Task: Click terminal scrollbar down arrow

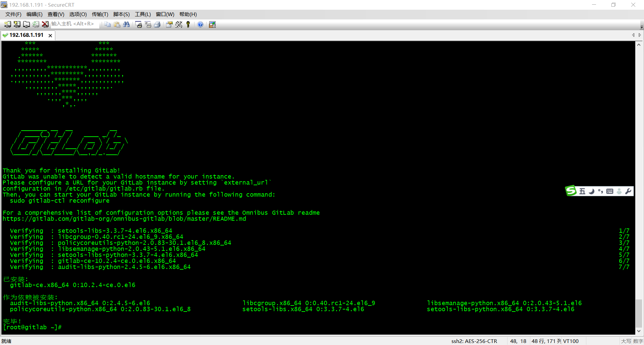Action: (x=639, y=331)
